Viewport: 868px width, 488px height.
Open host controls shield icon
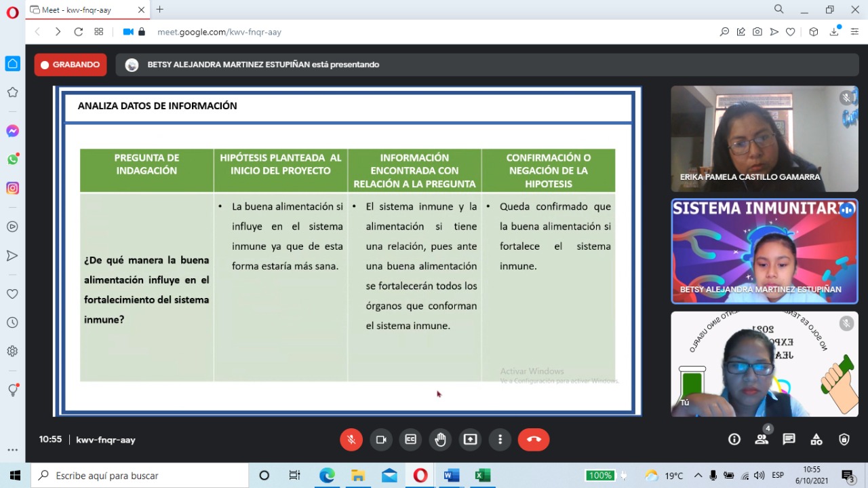844,440
